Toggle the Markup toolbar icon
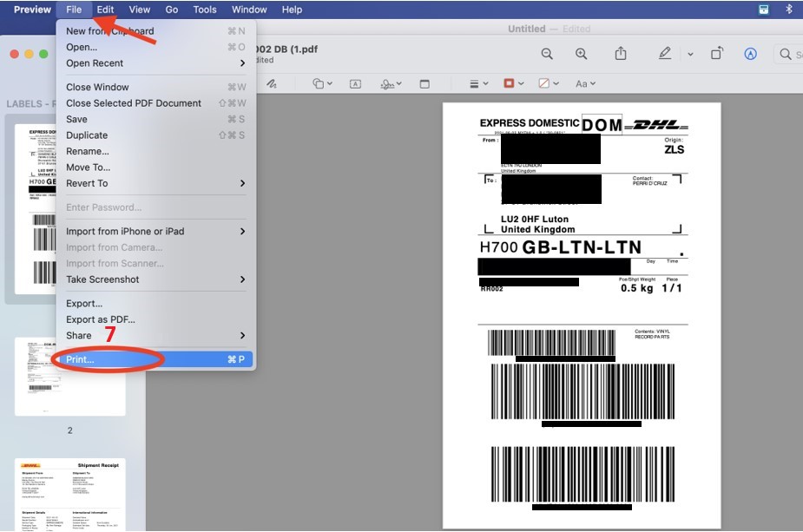The width and height of the screenshot is (803, 532). pos(750,54)
